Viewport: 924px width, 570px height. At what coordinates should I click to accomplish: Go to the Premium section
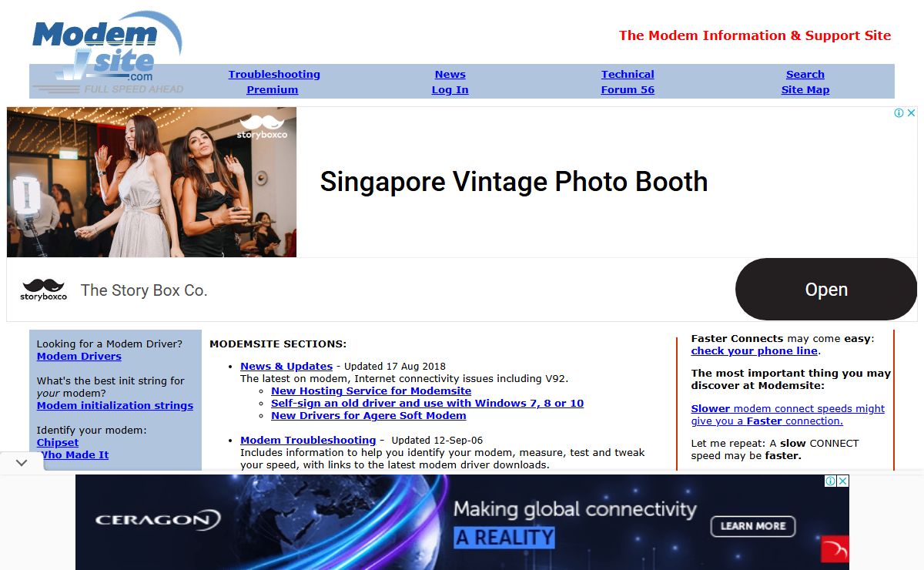tap(273, 90)
